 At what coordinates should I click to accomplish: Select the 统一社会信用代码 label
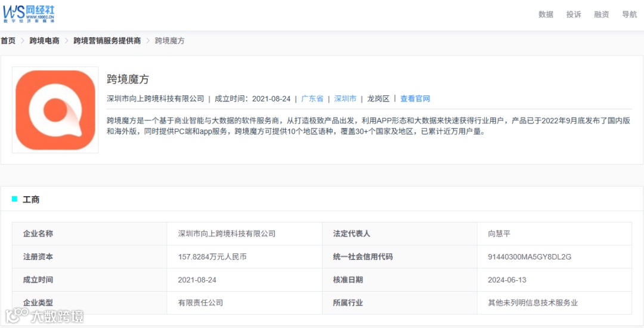(363, 257)
